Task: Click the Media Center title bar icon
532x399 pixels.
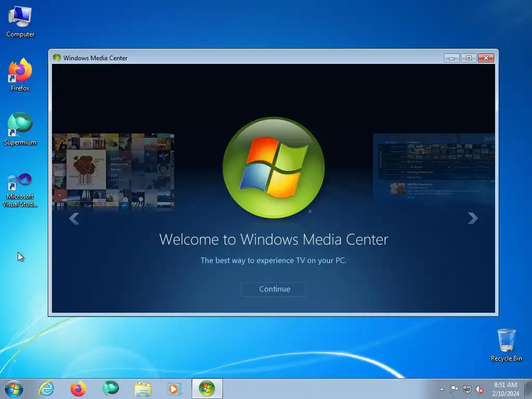Action: pyautogui.click(x=57, y=58)
